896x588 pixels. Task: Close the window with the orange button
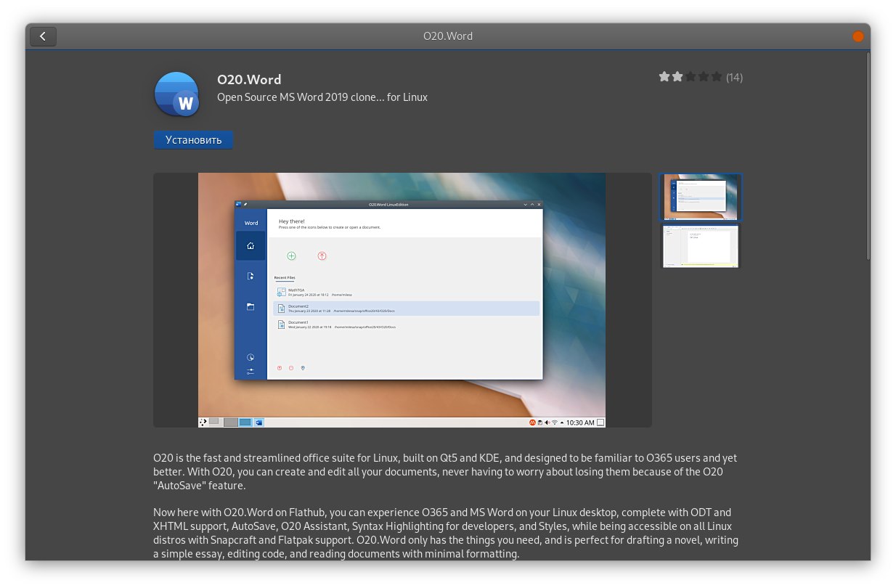click(x=858, y=36)
